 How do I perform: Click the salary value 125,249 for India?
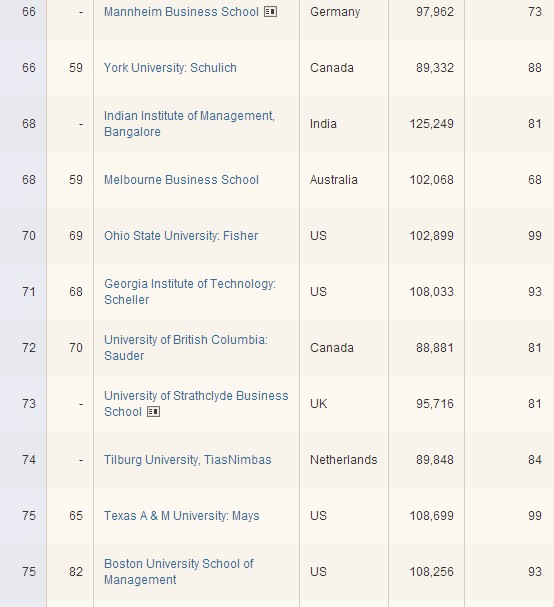[431, 124]
